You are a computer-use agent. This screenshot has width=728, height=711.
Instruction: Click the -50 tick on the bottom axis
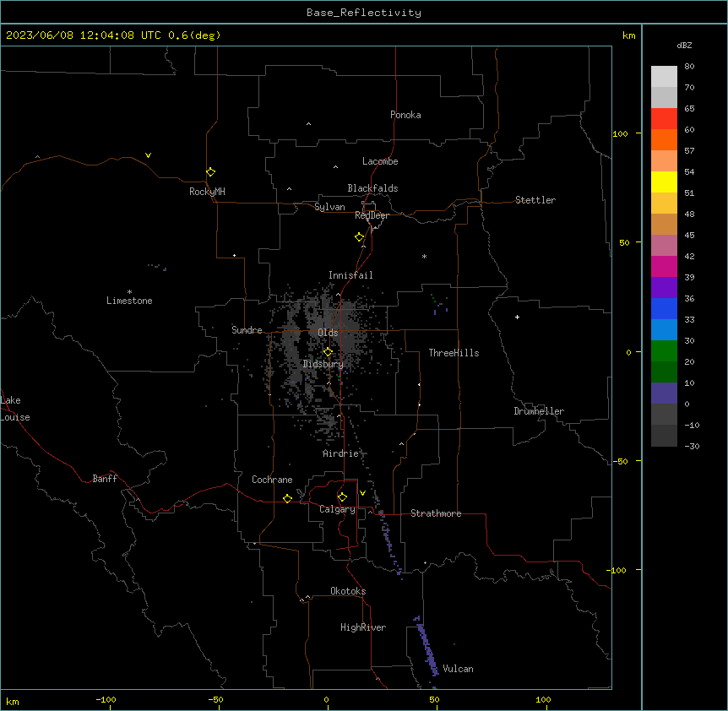click(215, 699)
